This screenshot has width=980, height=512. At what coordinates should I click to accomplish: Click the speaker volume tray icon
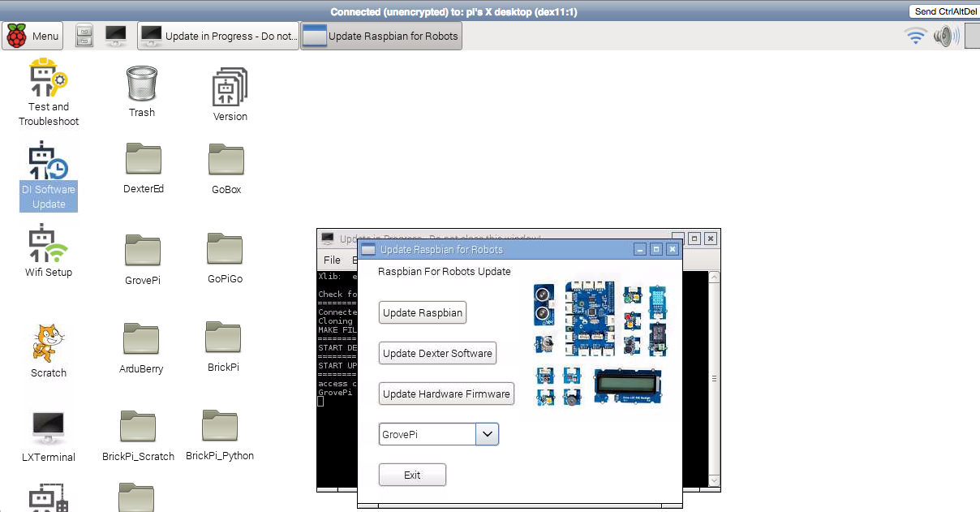945,36
